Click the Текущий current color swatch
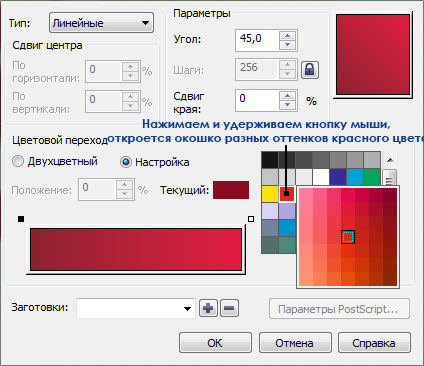This screenshot has height=366, width=424. tap(231, 190)
